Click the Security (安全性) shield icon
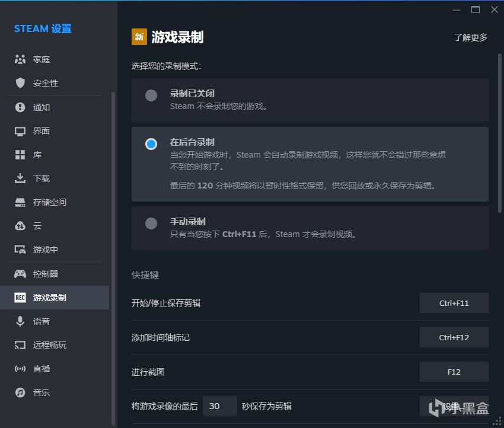 click(20, 83)
